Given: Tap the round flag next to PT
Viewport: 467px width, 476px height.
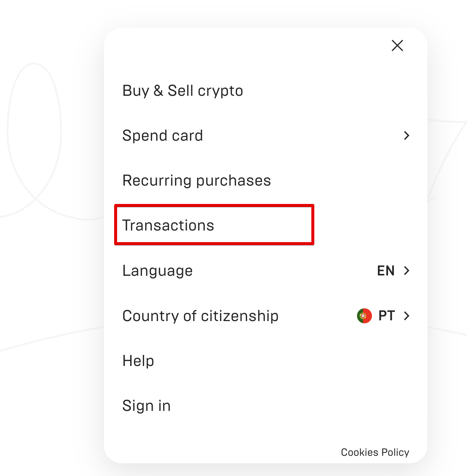Looking at the screenshot, I should (364, 316).
